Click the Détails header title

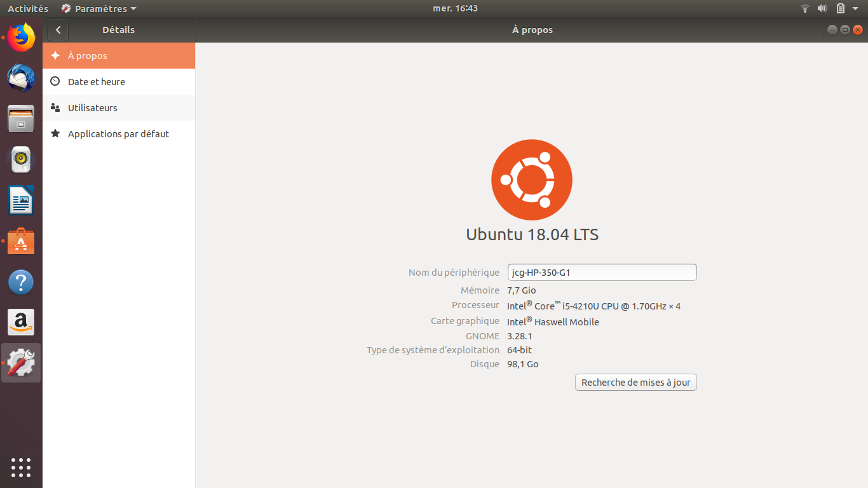(x=118, y=30)
